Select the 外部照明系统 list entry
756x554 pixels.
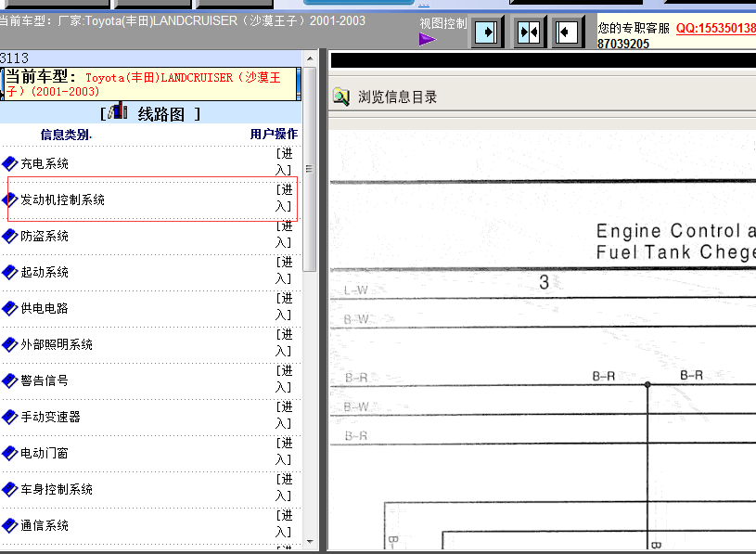(x=57, y=345)
